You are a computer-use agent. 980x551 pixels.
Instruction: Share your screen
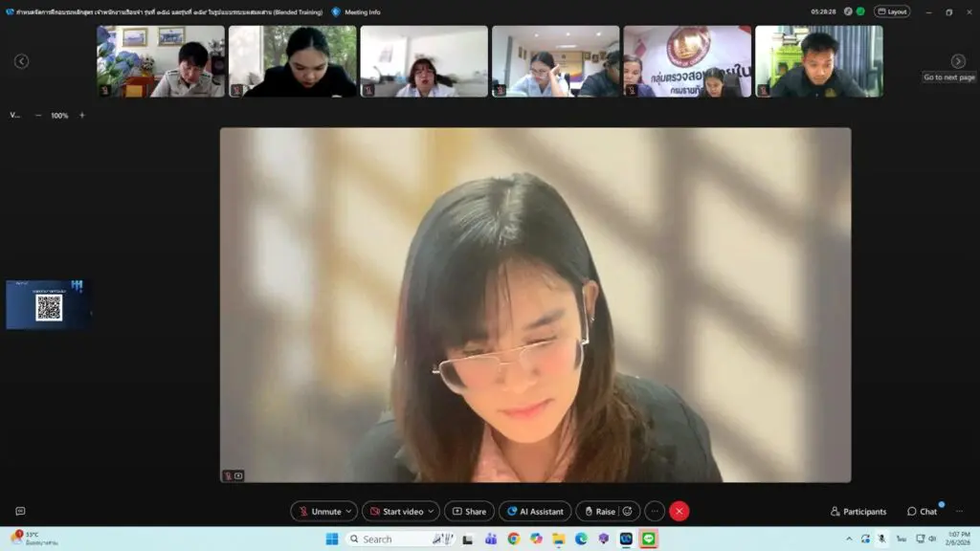469,511
